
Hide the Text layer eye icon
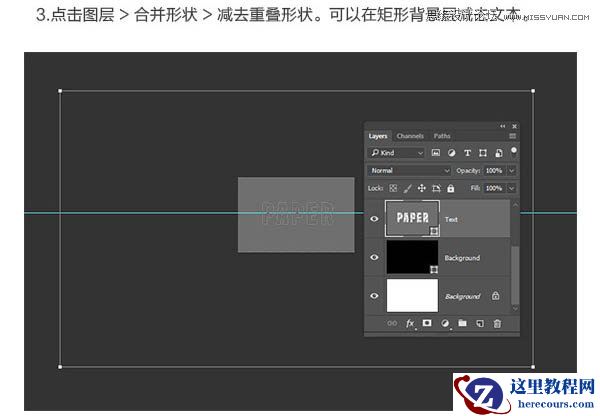click(x=374, y=219)
